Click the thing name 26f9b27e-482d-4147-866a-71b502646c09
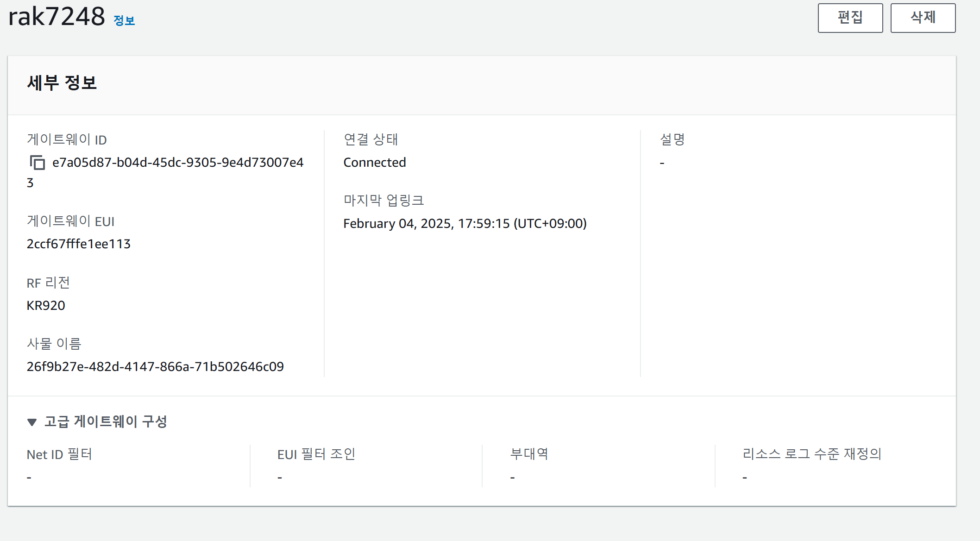The image size is (980, 541). pyautogui.click(x=155, y=367)
